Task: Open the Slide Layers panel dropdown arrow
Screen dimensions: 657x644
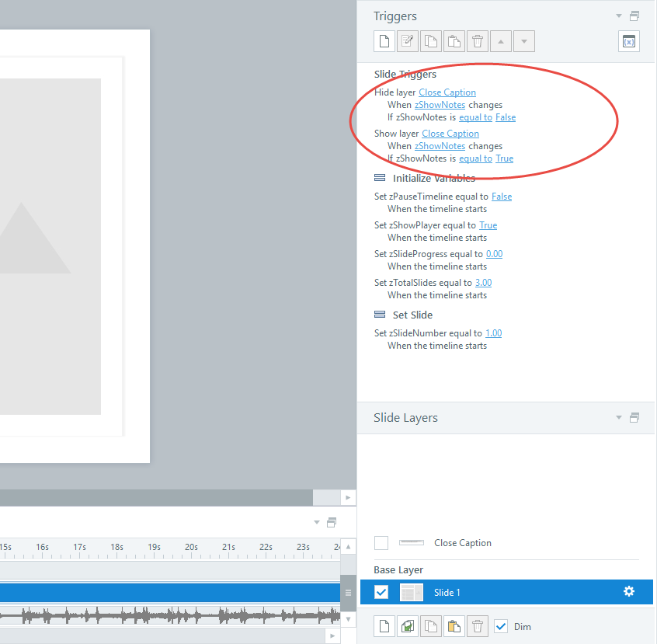Action: tap(619, 418)
